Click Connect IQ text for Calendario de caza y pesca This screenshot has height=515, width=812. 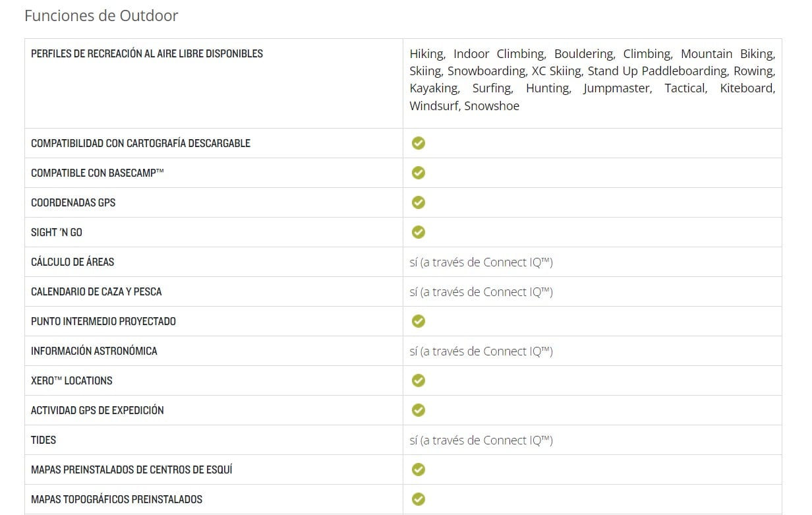(481, 291)
